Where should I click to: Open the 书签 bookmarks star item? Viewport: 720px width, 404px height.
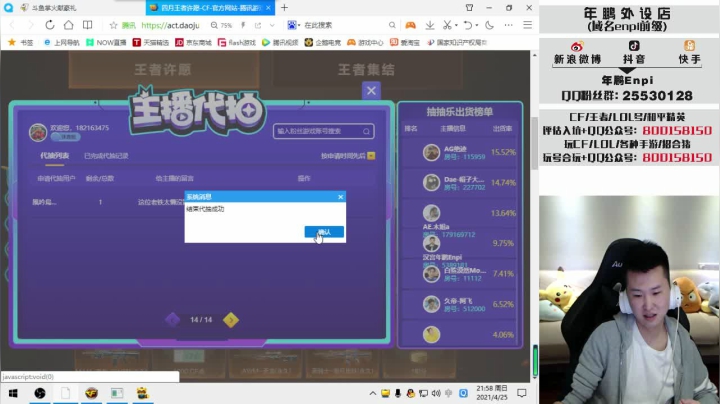(x=21, y=42)
